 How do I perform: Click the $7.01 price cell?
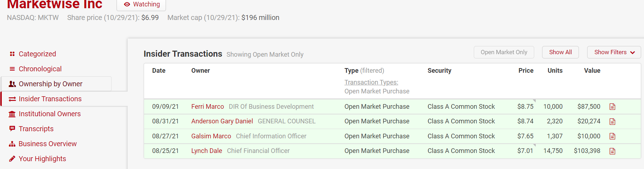(525, 151)
